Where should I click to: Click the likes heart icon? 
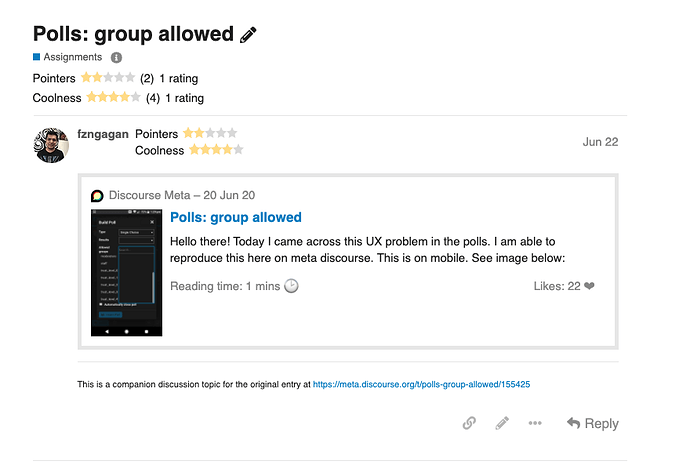click(589, 286)
